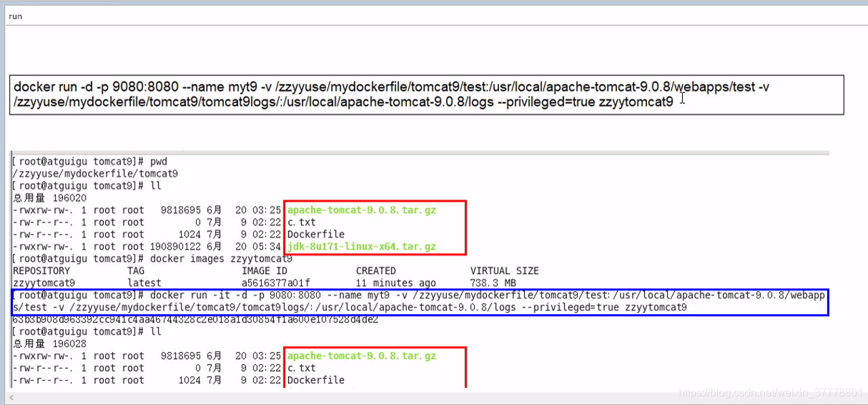
Task: Click "apache-tomcat-9.0.8.tar.gz" listed under 总用量 196020
Action: tap(361, 210)
